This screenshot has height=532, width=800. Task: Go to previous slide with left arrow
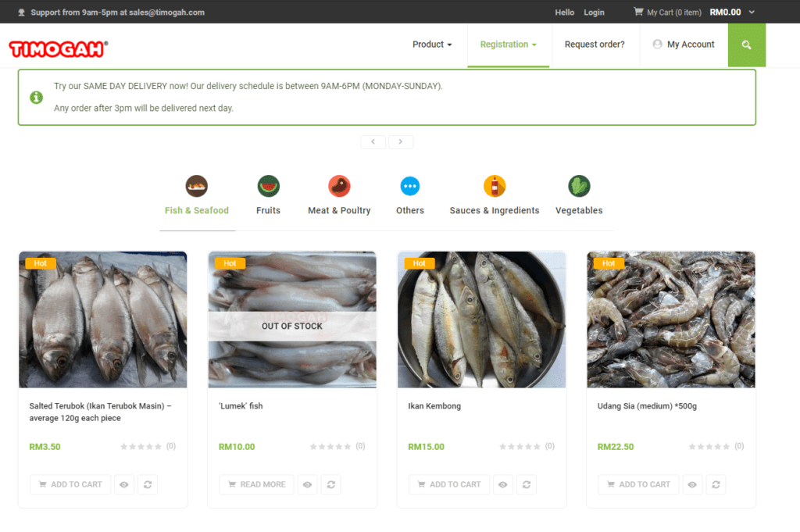[x=373, y=142]
